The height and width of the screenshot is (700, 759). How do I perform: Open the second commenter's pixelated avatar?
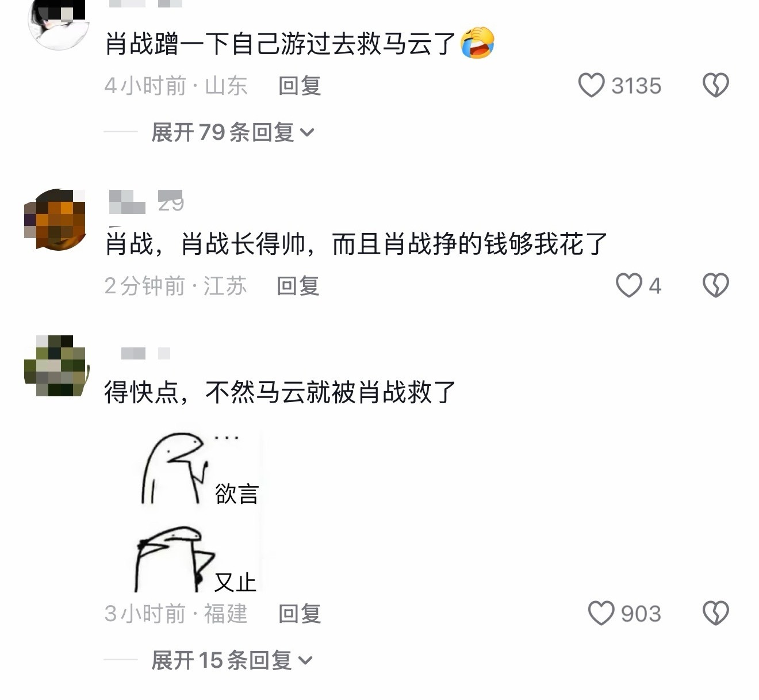click(55, 220)
